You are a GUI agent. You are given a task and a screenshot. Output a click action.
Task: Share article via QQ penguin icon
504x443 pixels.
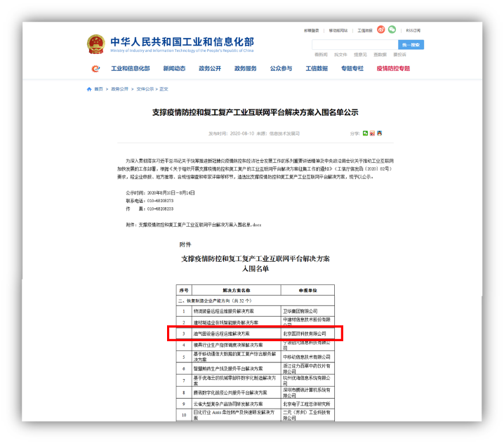tap(379, 133)
